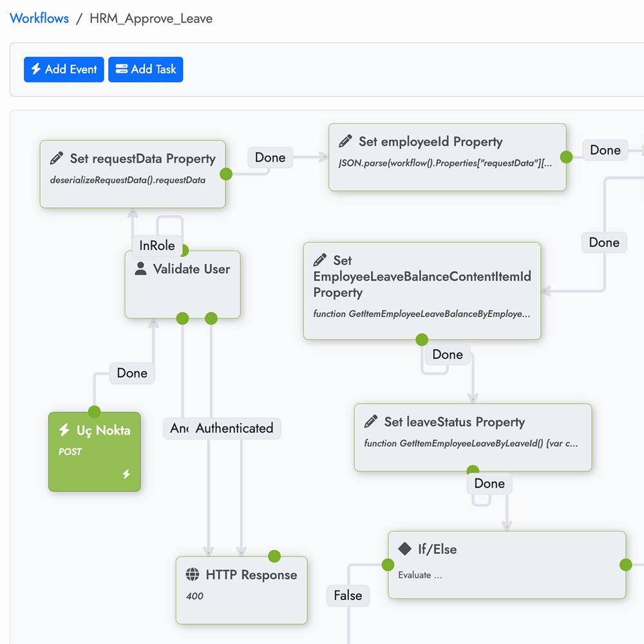Select the InRole connection label

156,245
